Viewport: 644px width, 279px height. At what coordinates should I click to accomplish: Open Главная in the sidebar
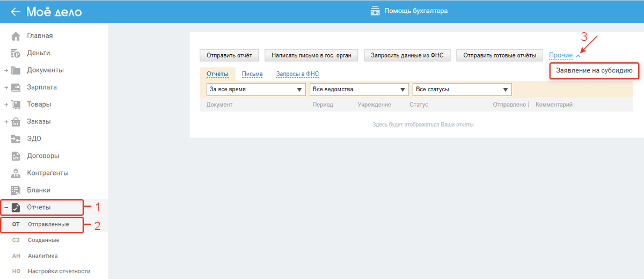[40, 36]
